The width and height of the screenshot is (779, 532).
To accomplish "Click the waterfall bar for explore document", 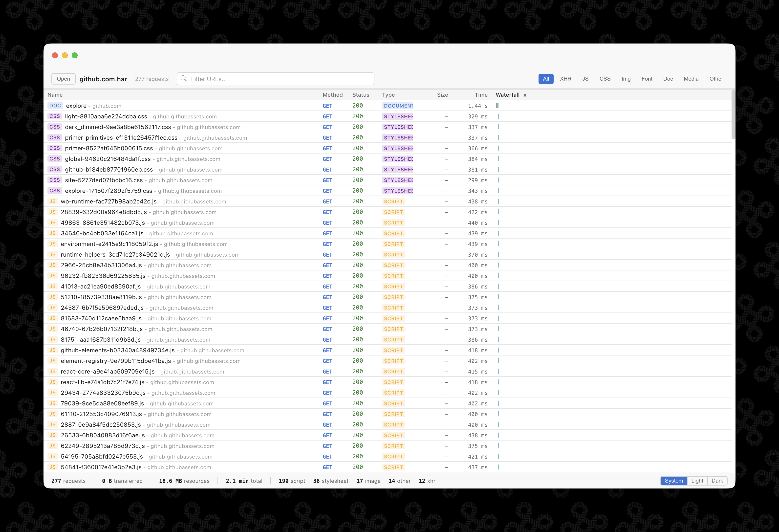I will coord(498,105).
